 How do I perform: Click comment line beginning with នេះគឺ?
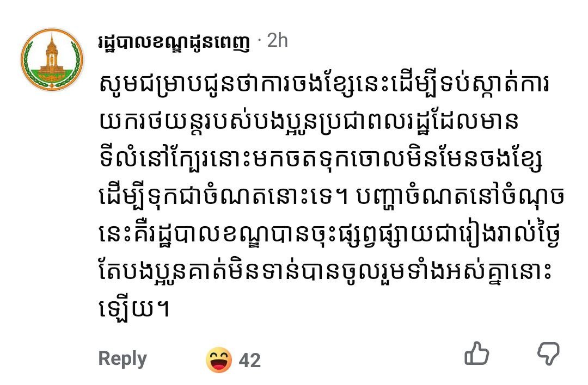(330, 235)
